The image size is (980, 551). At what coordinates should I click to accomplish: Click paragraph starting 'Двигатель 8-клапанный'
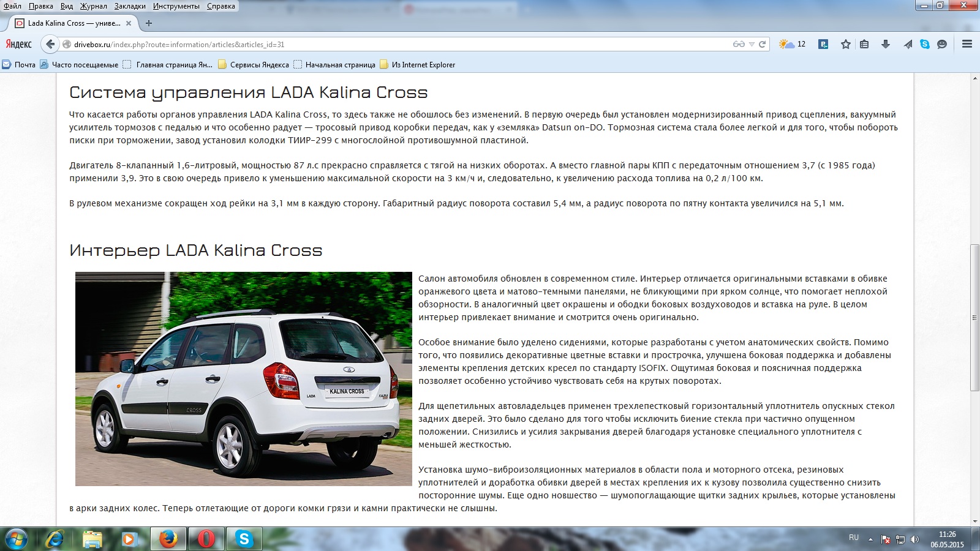(472, 172)
